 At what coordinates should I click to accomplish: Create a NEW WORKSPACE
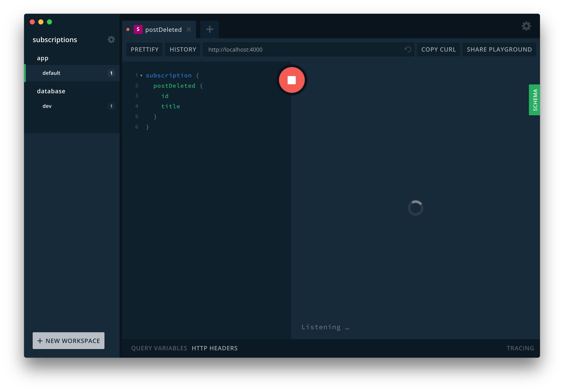click(x=69, y=341)
